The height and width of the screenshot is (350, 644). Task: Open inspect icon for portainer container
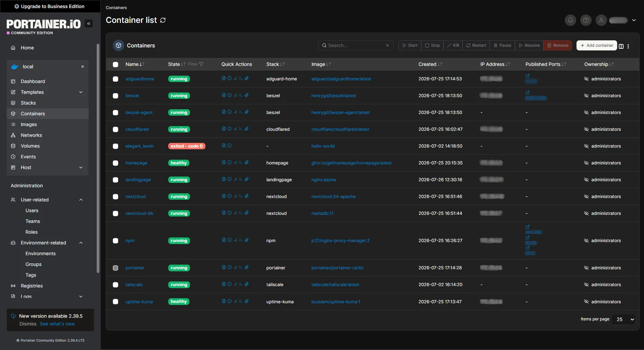(x=229, y=267)
